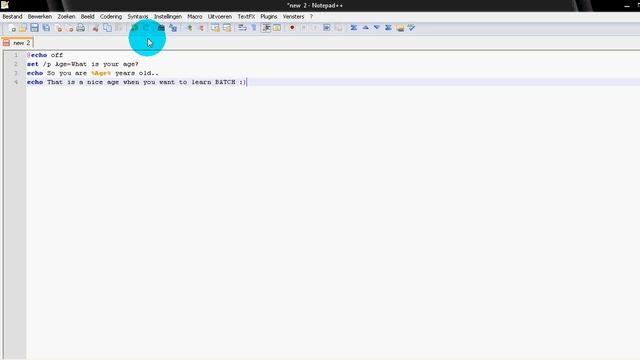The image size is (640, 360).
Task: Start macro recording with red dot
Action: click(x=292, y=28)
